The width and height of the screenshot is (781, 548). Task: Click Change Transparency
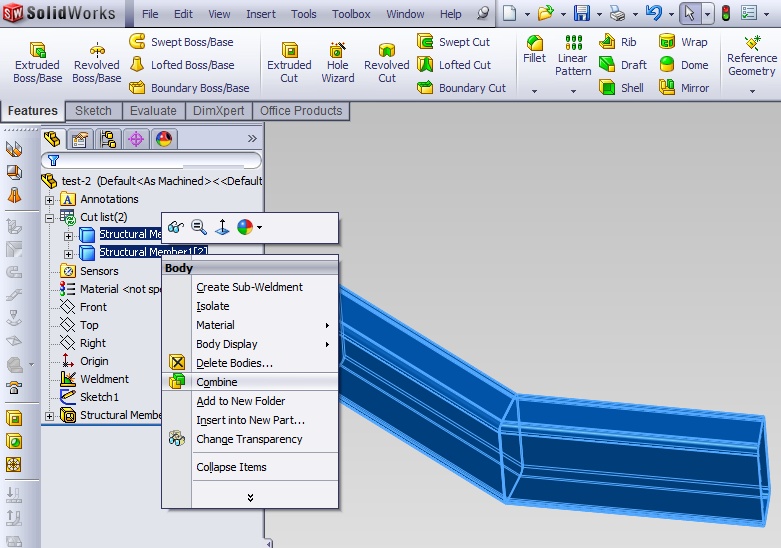point(250,439)
